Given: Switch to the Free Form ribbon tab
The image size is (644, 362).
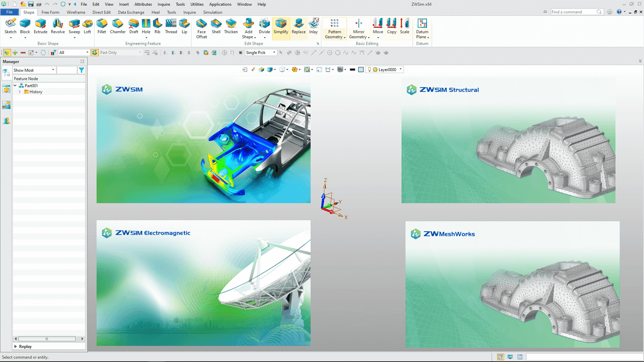Looking at the screenshot, I should click(51, 12).
